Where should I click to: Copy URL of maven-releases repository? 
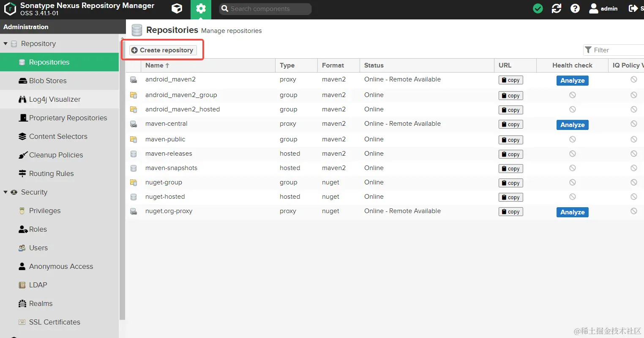(511, 154)
